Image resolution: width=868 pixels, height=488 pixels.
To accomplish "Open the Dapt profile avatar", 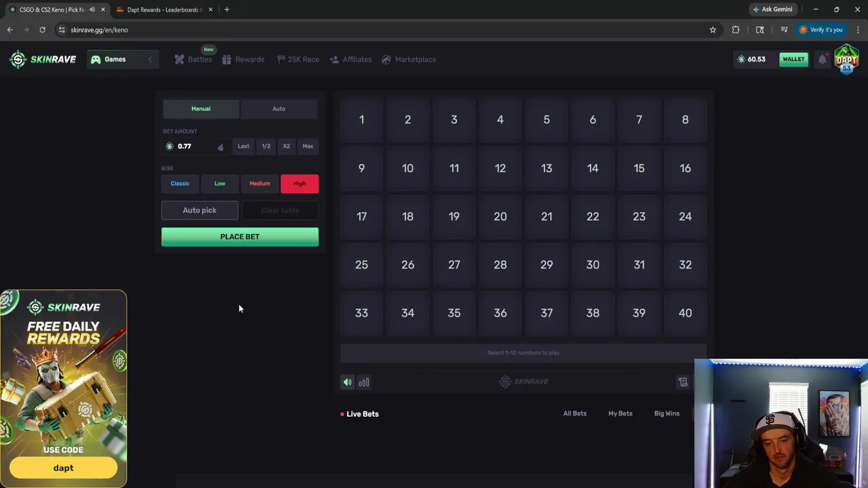I will (846, 58).
